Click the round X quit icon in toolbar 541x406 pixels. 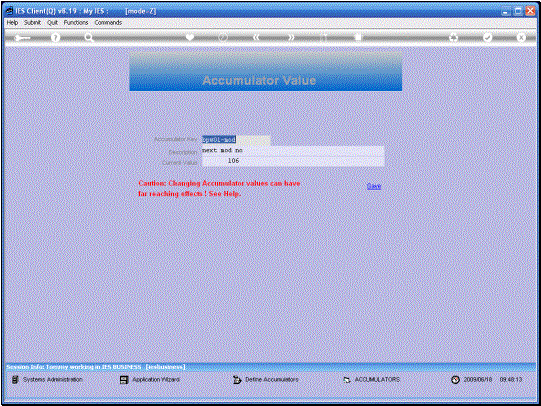(521, 37)
